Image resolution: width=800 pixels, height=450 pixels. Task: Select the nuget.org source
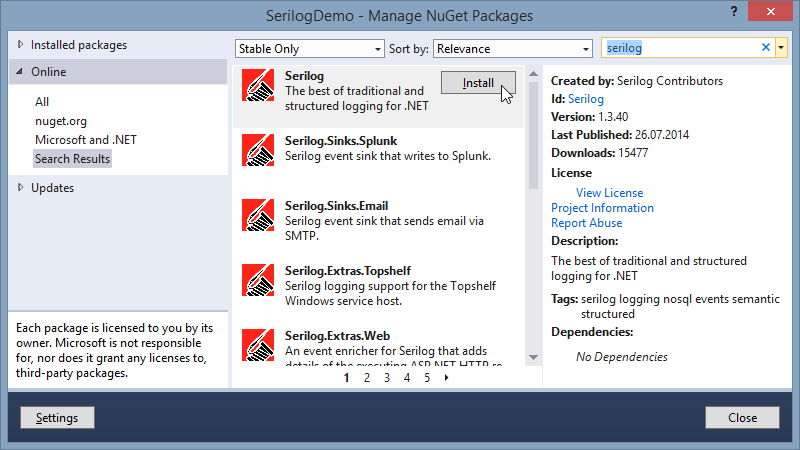pyautogui.click(x=61, y=121)
